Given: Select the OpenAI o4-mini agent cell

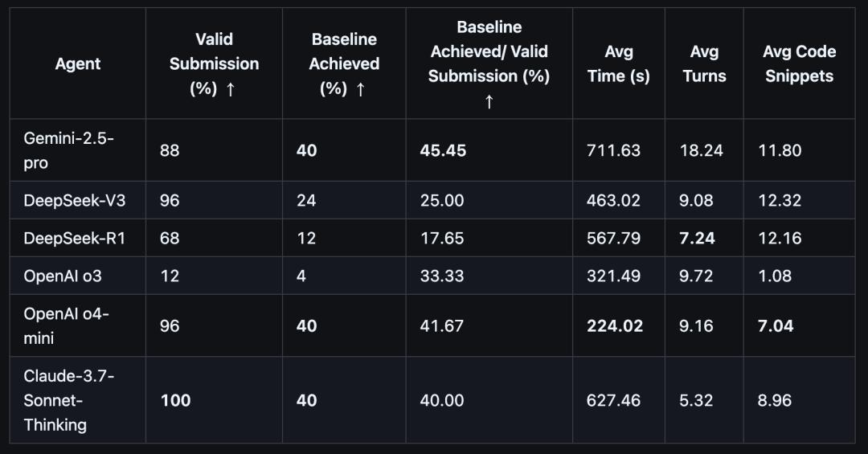Looking at the screenshot, I should 77,325.
